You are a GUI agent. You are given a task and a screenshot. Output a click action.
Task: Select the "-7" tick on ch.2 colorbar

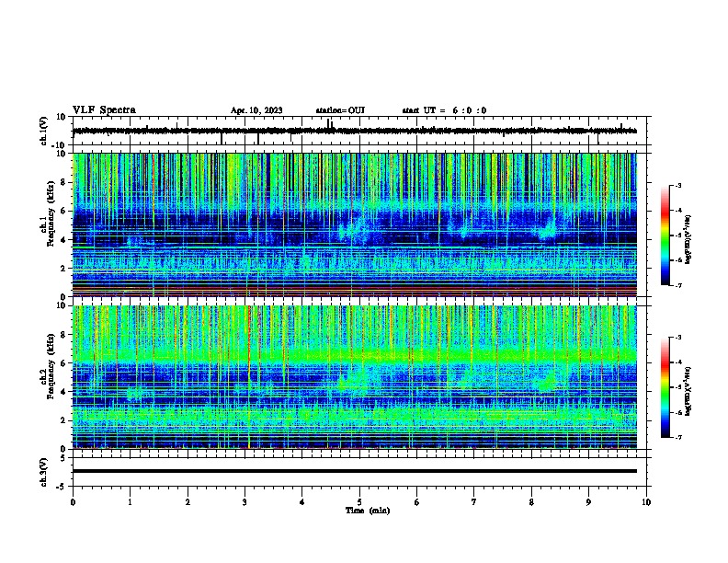click(x=678, y=437)
